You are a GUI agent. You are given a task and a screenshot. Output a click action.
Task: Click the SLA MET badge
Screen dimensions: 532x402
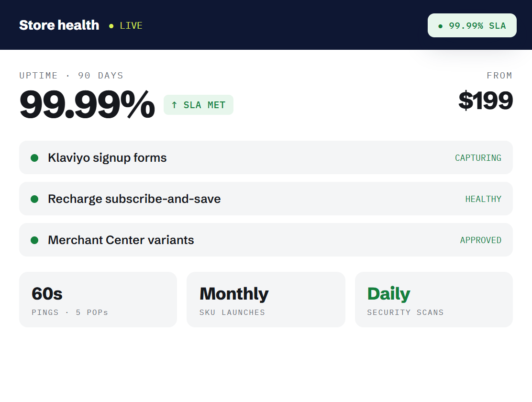tap(199, 105)
